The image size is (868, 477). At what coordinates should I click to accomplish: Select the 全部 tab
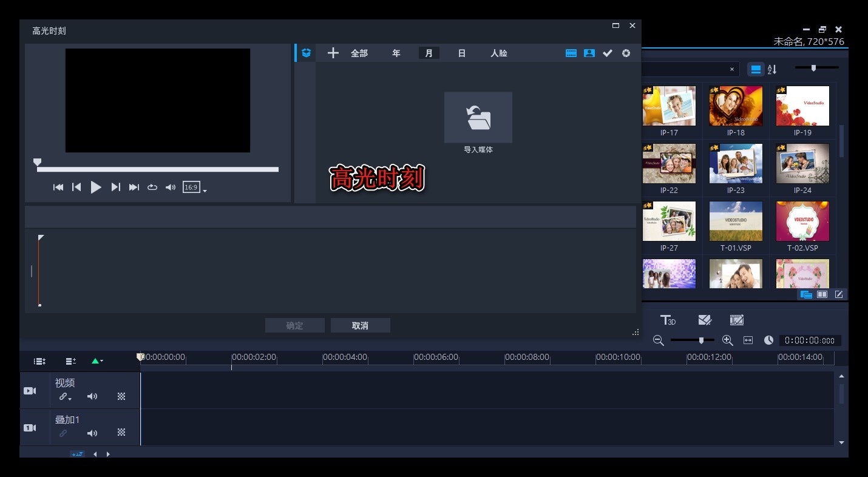click(x=359, y=53)
